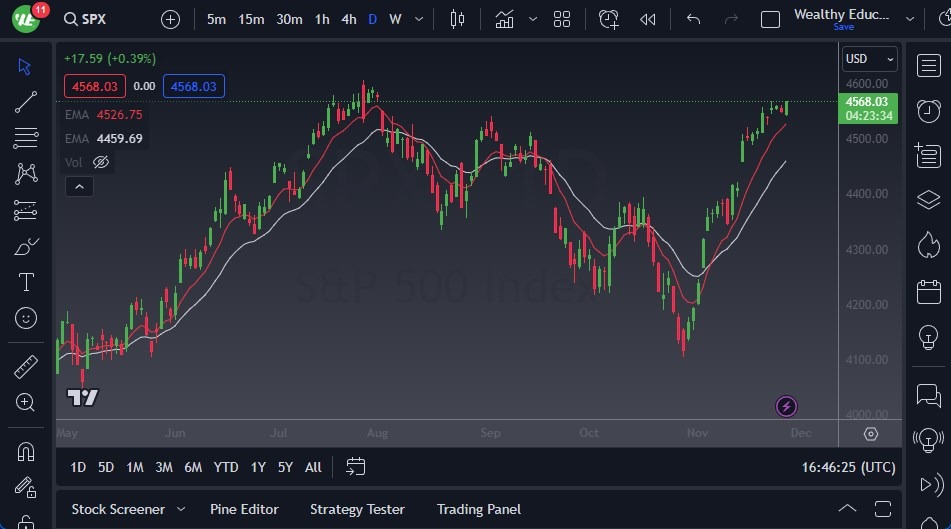Save the Wealthy Educ... layout
Image resolution: width=951 pixels, height=529 pixels.
(843, 27)
